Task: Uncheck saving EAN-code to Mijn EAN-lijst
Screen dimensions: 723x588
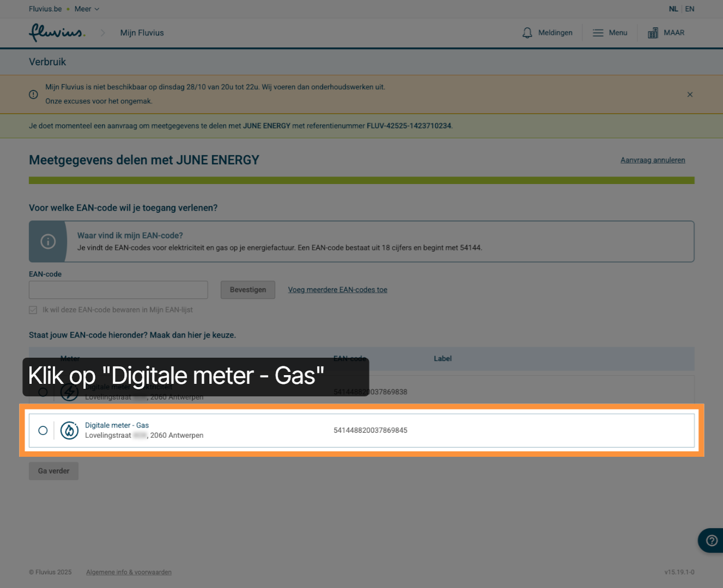Action: (x=33, y=309)
